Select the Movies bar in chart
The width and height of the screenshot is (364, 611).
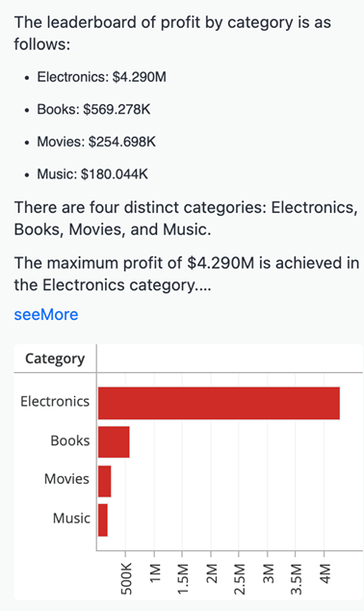point(104,481)
